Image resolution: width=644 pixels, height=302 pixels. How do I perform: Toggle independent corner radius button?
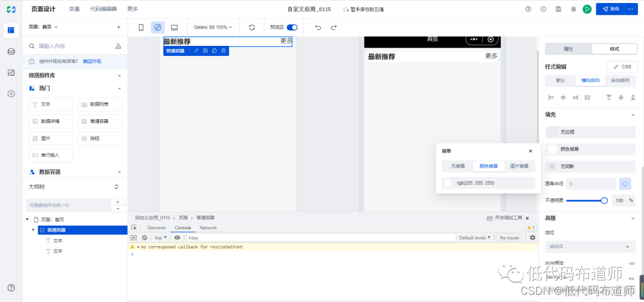[x=625, y=184]
